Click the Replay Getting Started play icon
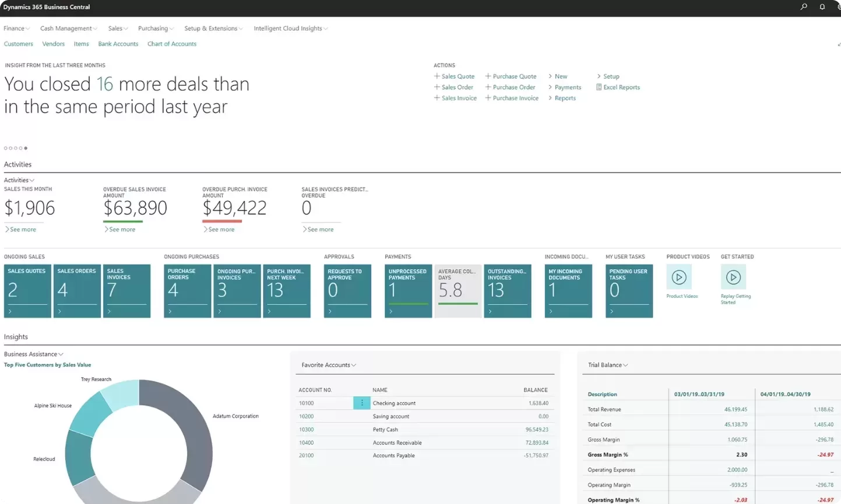Viewport: 841px width, 504px height. coord(733,277)
